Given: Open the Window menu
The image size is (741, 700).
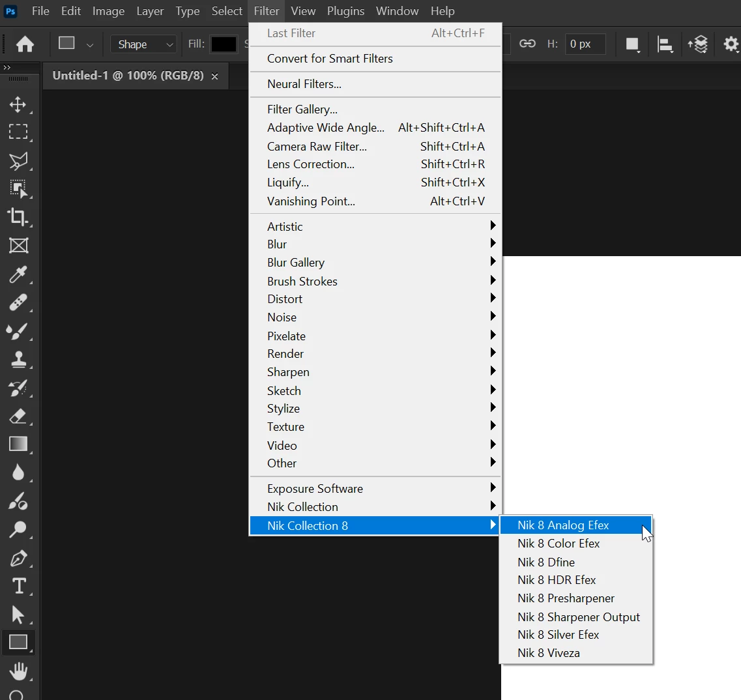Looking at the screenshot, I should pyautogui.click(x=397, y=11).
